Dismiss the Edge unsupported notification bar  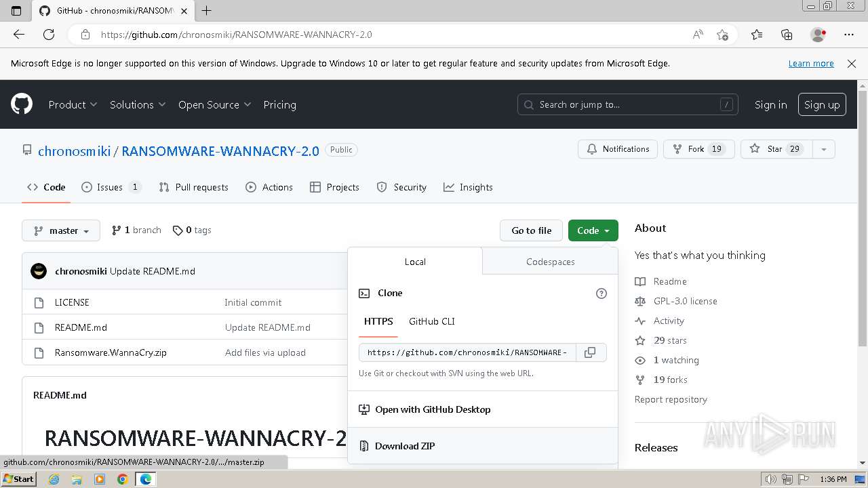pos(852,64)
